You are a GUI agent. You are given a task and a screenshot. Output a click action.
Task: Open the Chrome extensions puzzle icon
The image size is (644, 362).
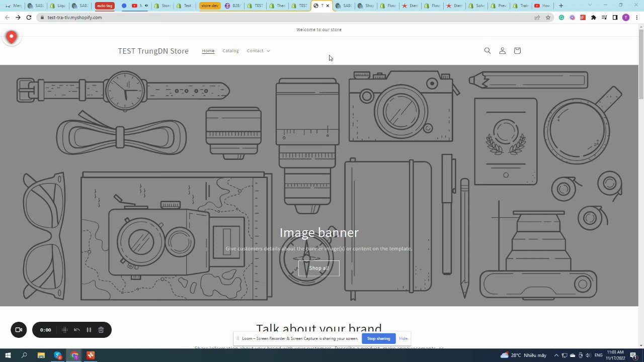(594, 17)
